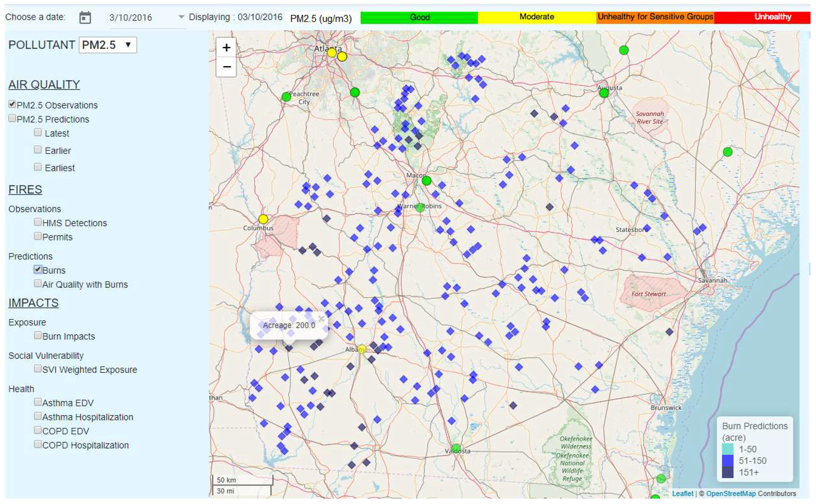Click green PM2.5 marker at Warner Robins
Screen dimensions: 816x504
coord(420,207)
